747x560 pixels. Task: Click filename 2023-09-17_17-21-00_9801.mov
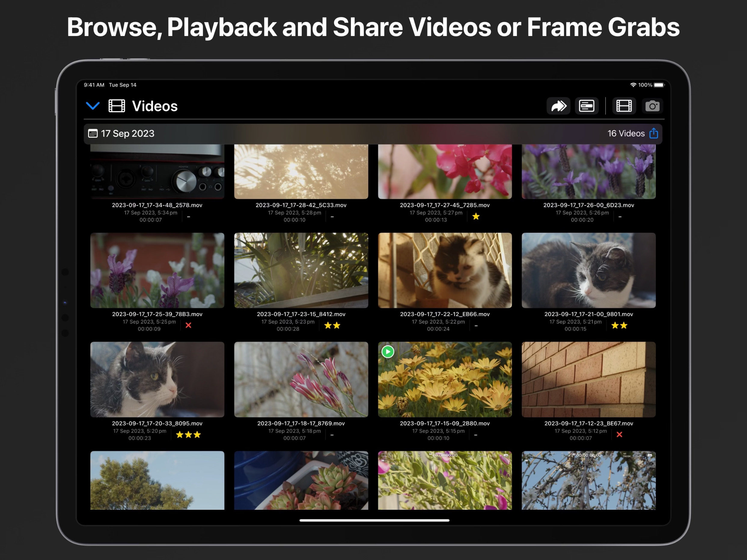[x=589, y=314]
